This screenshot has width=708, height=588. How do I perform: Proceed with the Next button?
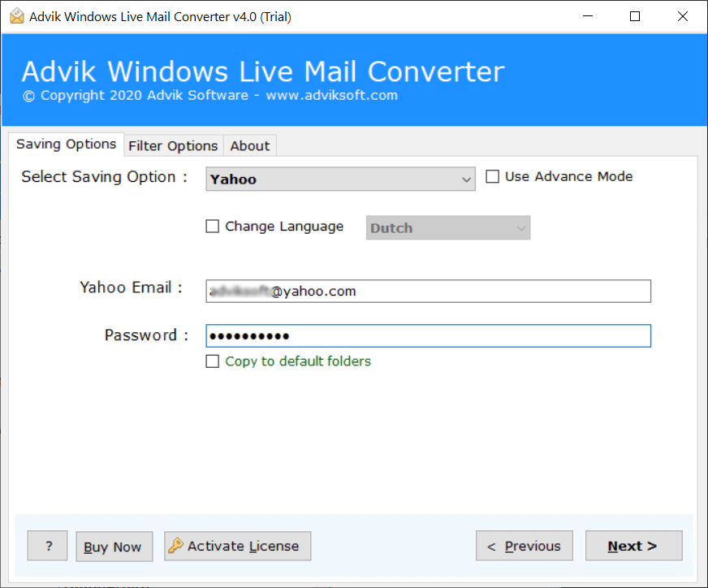[633, 546]
